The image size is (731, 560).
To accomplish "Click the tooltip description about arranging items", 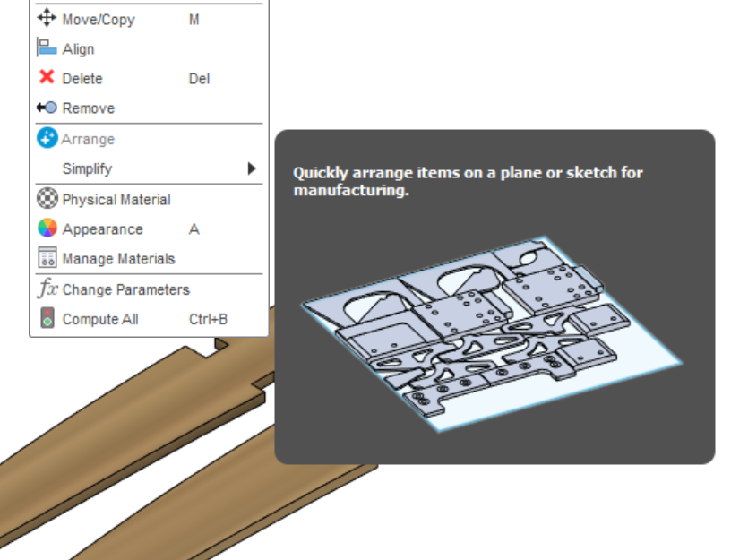I will coord(468,181).
